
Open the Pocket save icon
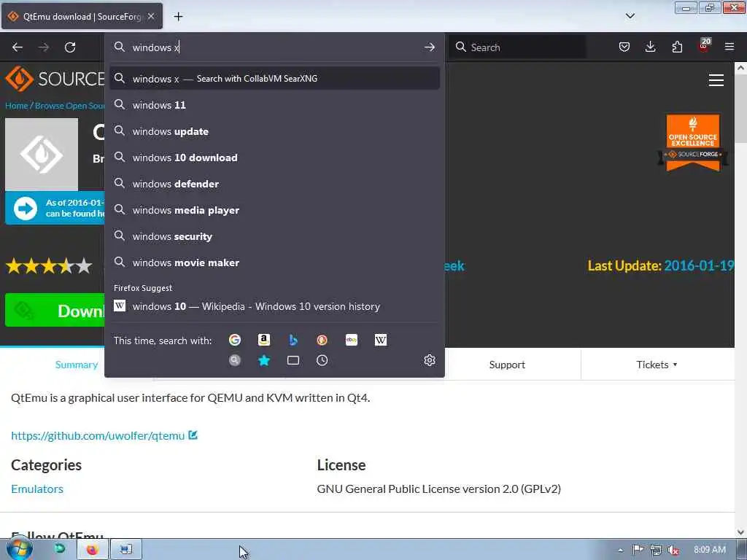[624, 47]
